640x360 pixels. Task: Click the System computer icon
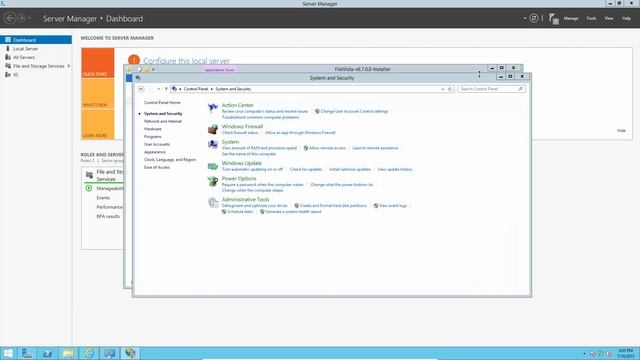pos(213,144)
